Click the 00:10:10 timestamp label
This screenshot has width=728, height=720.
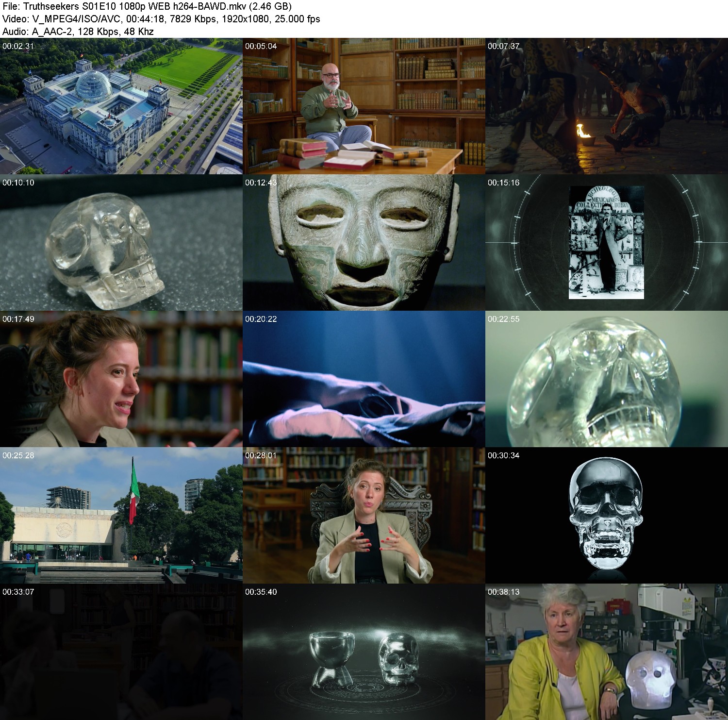click(x=18, y=183)
